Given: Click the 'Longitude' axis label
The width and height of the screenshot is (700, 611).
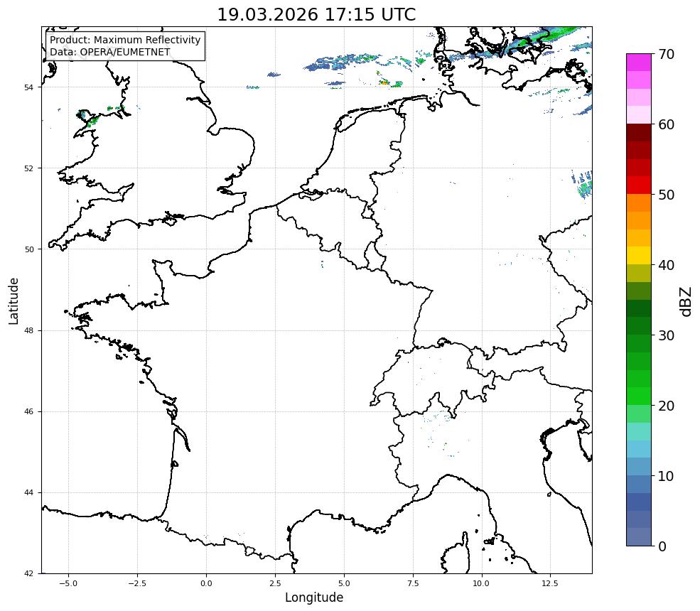Looking at the screenshot, I should 314,598.
